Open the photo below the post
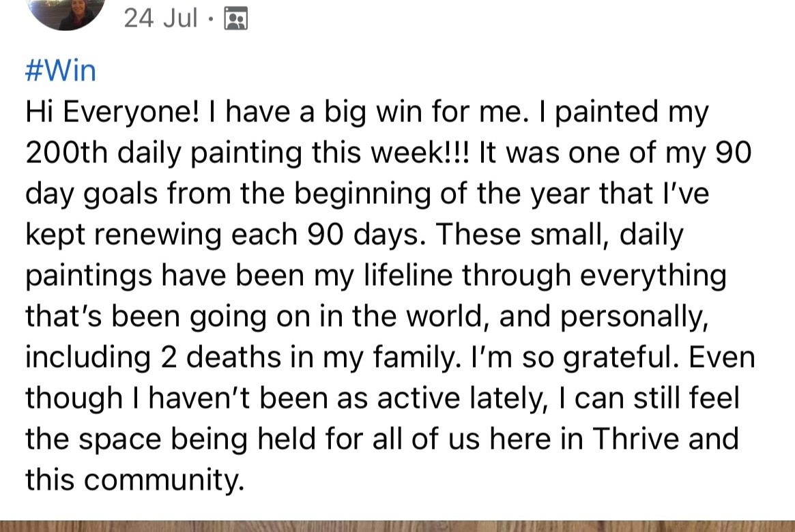Image resolution: width=795 pixels, height=532 pixels. click(x=397, y=526)
